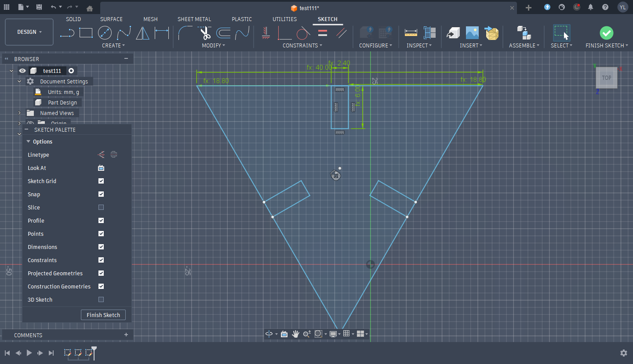This screenshot has height=364, width=633.
Task: Click the Look At icon in palette
Action: pyautogui.click(x=101, y=168)
